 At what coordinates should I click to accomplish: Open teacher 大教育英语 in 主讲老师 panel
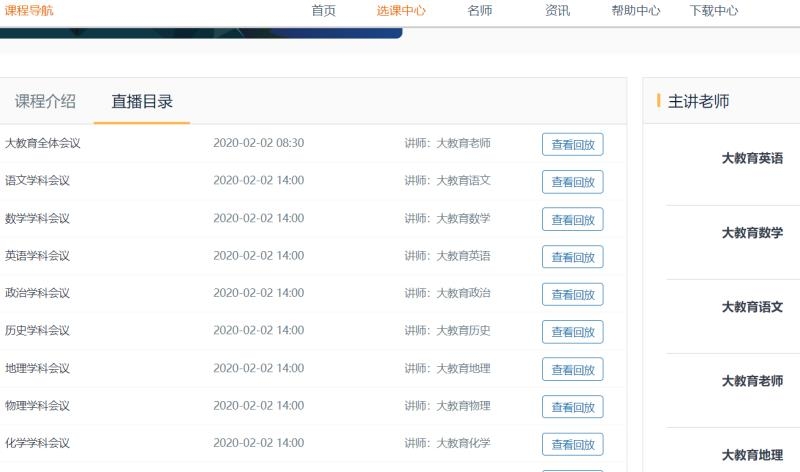pos(752,158)
